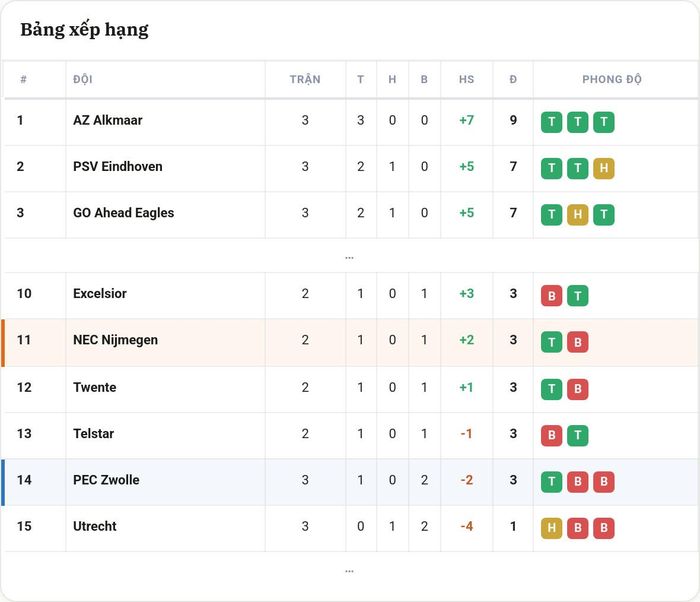
Task: Click Twente's green T form badge
Action: 551,389
